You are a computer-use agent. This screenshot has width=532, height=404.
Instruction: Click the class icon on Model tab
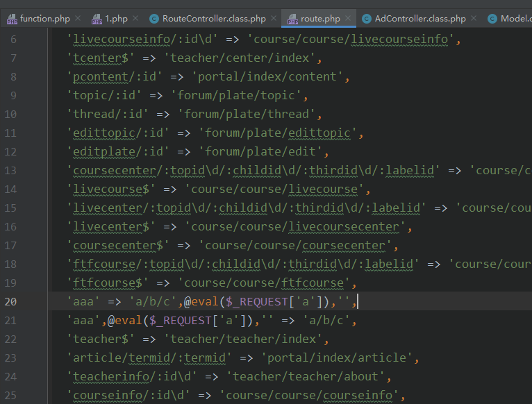pos(492,19)
